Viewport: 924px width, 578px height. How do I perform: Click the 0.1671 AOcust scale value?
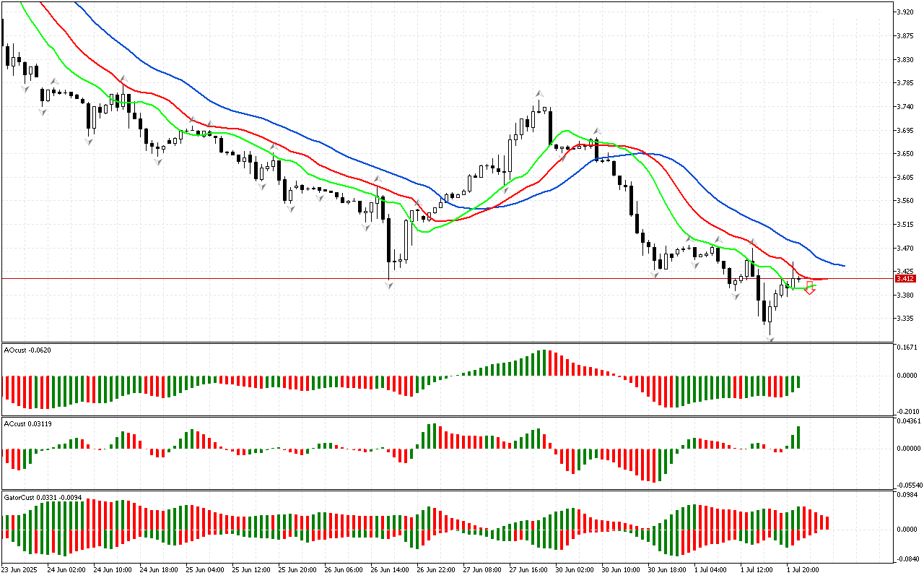tap(906, 348)
